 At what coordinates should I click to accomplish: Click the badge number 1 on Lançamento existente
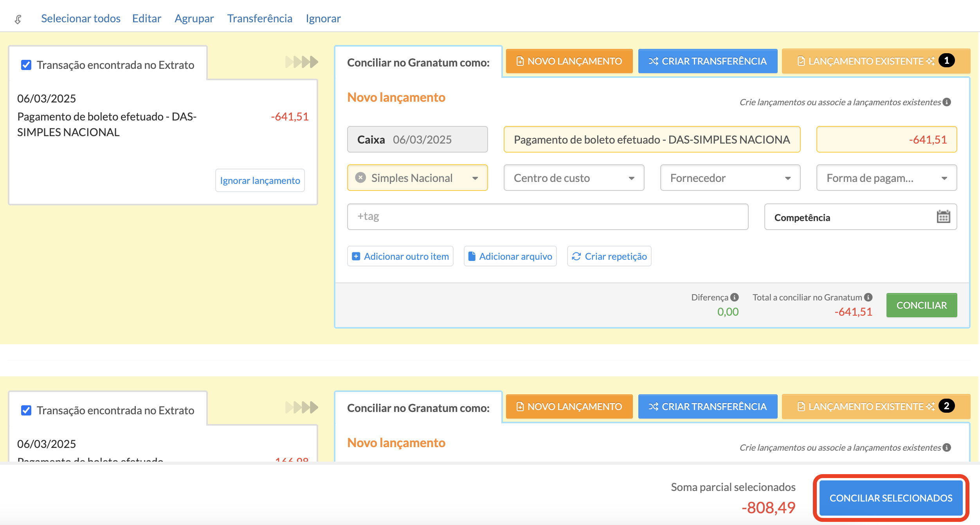[946, 61]
